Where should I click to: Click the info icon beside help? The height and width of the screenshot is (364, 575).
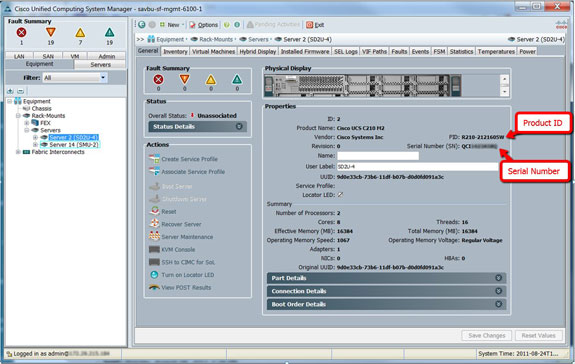point(237,25)
